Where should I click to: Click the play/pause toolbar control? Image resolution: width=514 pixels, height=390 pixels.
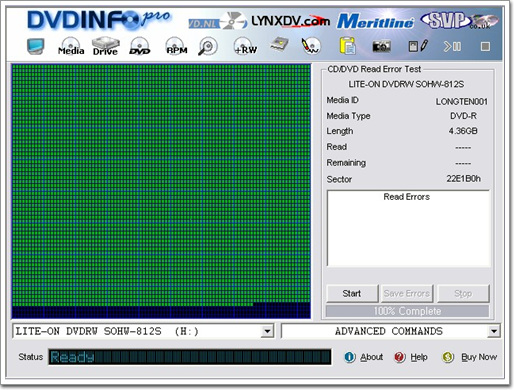click(452, 46)
